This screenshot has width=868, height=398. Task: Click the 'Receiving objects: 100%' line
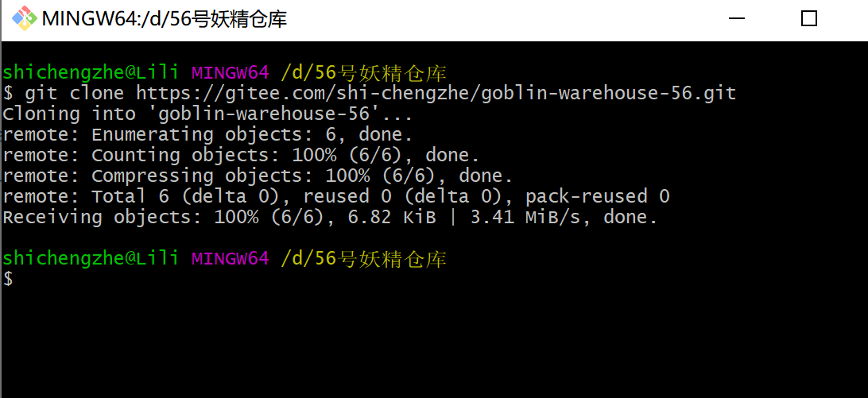(x=330, y=216)
